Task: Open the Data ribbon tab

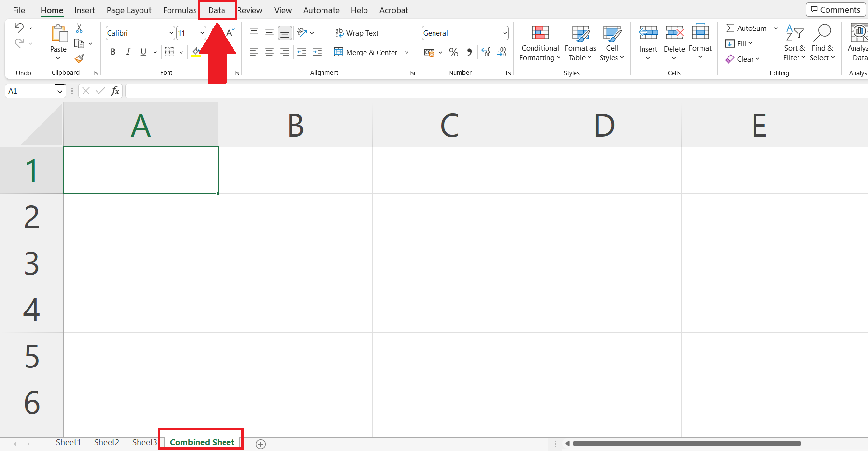Action: [217, 10]
